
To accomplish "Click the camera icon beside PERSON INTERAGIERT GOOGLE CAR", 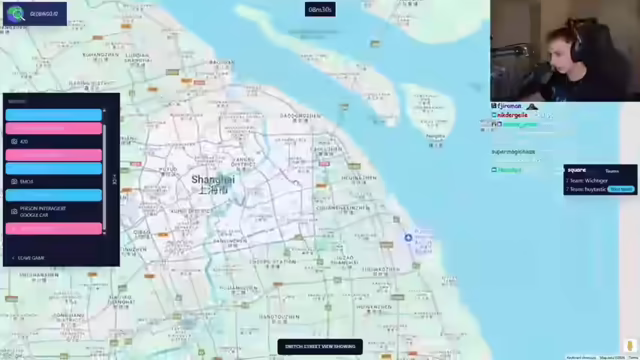I will tap(14, 211).
